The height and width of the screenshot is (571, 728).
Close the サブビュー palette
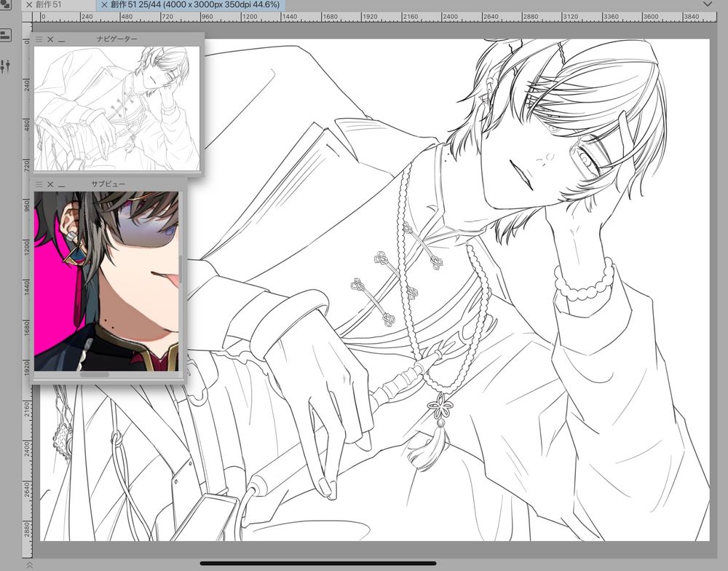(x=50, y=184)
